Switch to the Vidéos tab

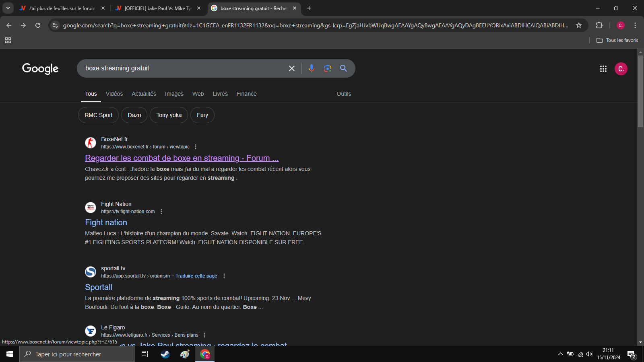(114, 94)
